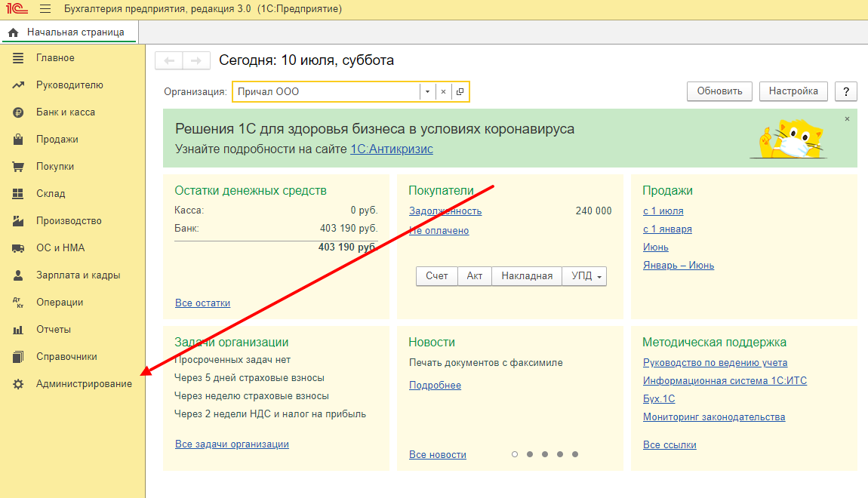The height and width of the screenshot is (498, 868).
Task: Open the Бух.1С link
Action: (659, 399)
